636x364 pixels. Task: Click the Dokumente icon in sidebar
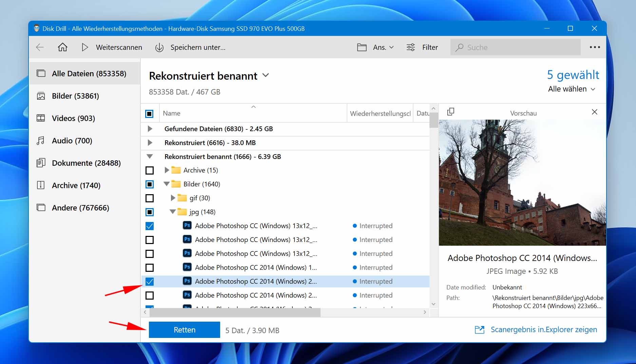[x=41, y=163]
